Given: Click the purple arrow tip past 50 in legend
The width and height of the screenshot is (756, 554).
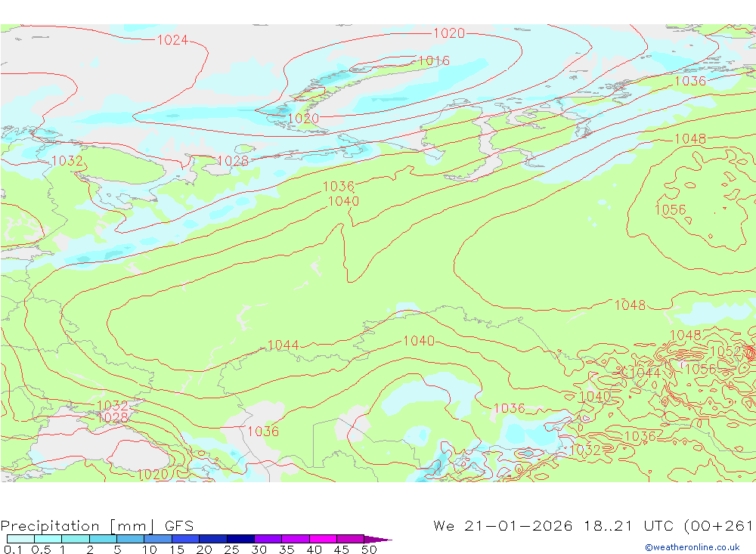Looking at the screenshot, I should pos(378,540).
